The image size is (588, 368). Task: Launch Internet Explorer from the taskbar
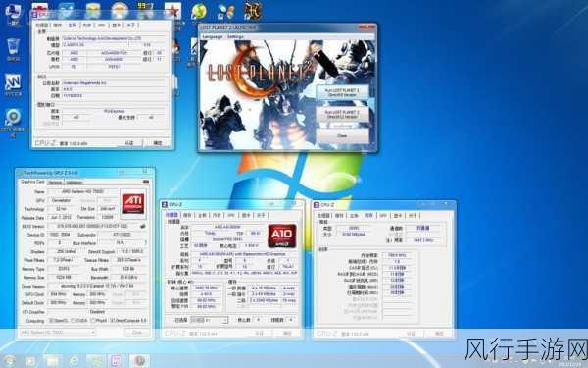click(73, 361)
